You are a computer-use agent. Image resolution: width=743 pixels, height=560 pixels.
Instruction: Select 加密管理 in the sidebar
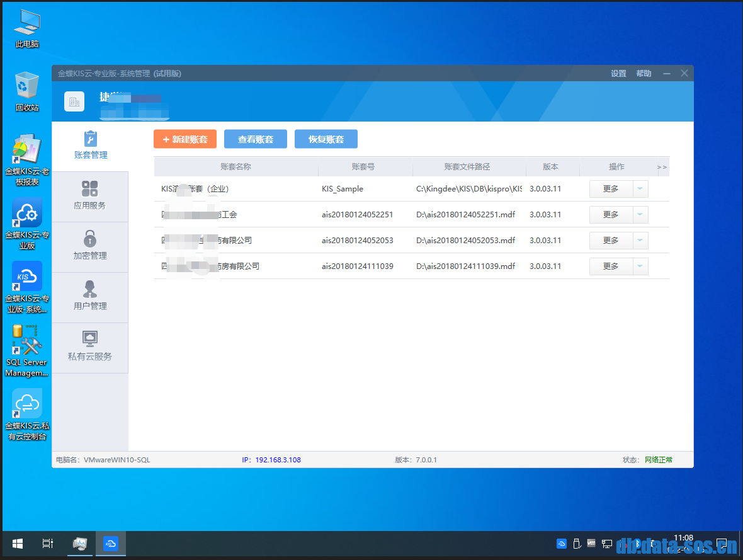point(90,246)
